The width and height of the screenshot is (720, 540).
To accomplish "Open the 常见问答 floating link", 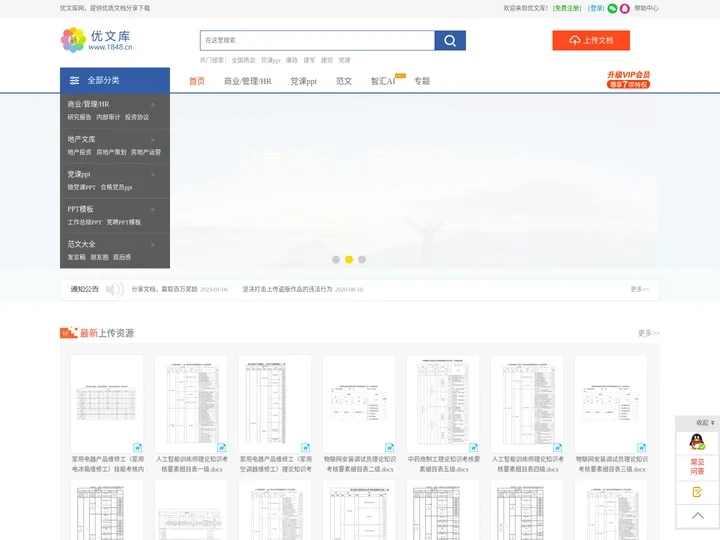I will 697,467.
